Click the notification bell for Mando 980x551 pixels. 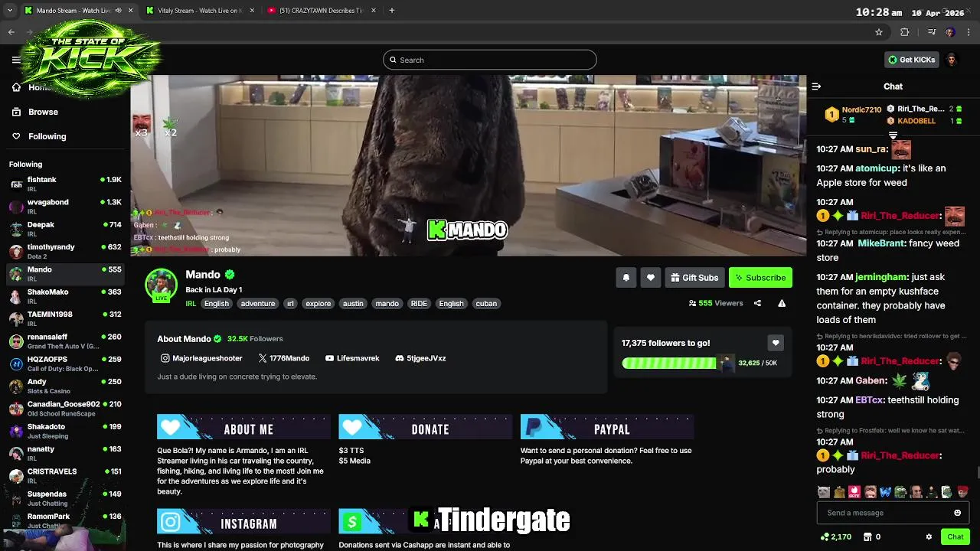pyautogui.click(x=626, y=278)
